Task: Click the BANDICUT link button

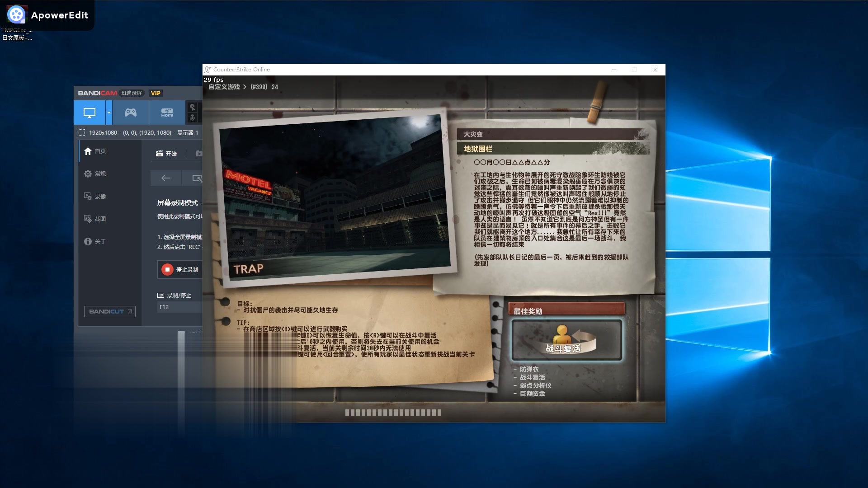Action: click(x=110, y=311)
